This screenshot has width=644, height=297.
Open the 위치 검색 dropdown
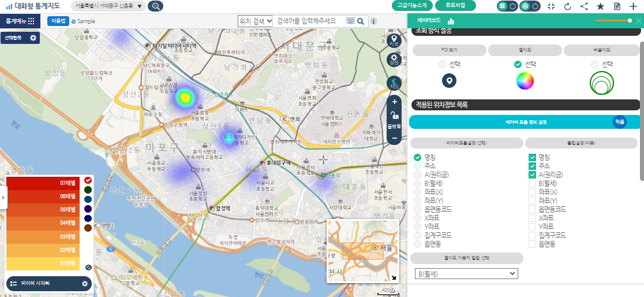point(255,21)
